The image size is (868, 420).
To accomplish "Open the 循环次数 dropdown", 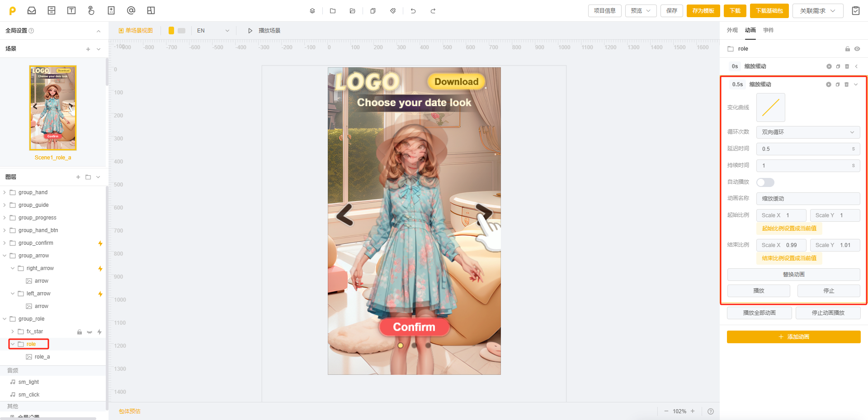I will (x=807, y=132).
